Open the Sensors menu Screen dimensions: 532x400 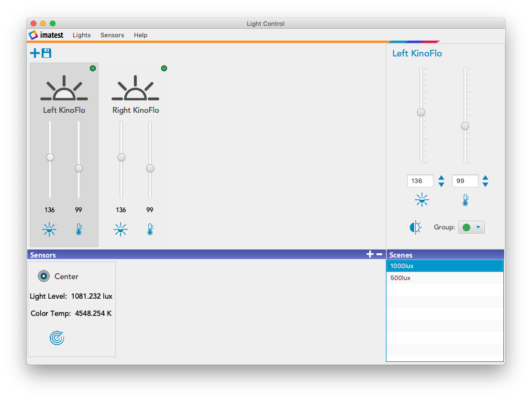(x=112, y=35)
